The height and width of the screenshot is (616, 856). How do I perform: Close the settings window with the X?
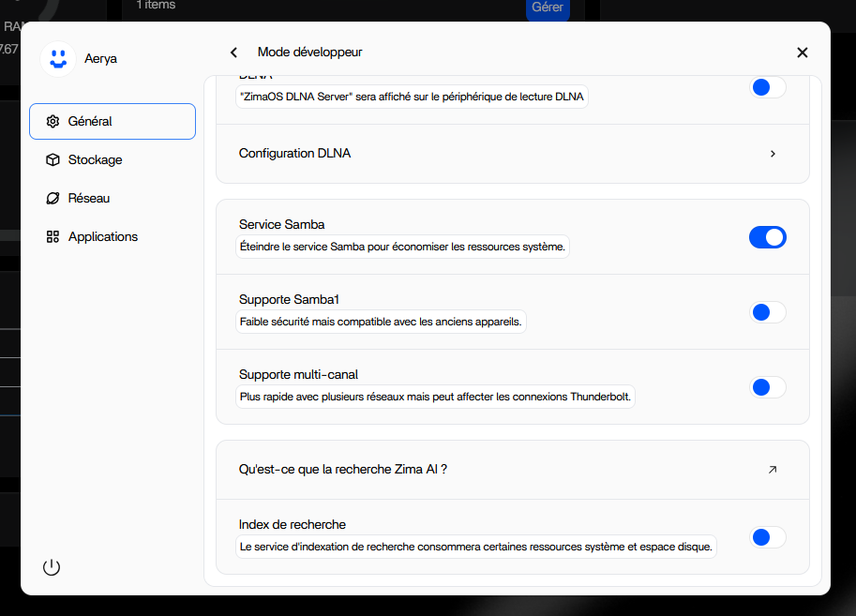[802, 53]
